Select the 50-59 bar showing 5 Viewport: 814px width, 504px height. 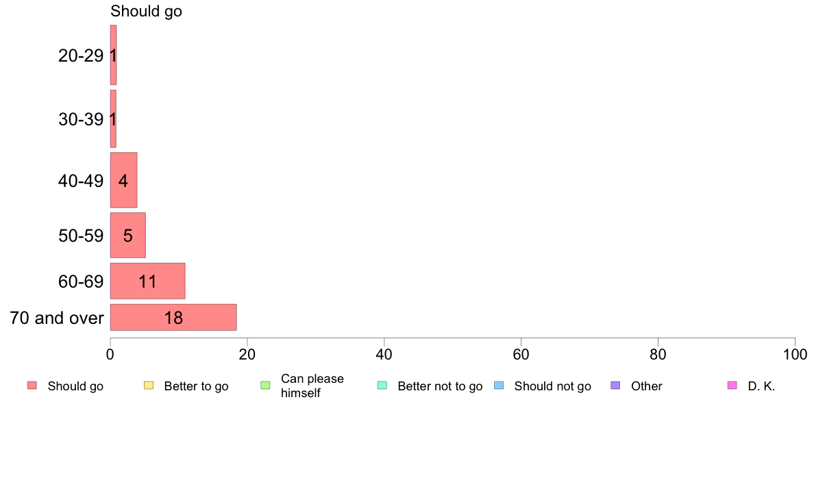click(127, 235)
